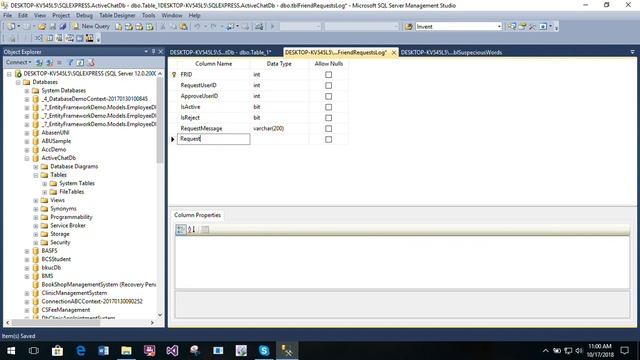
Task: Click the Refresh icon in Object Explorer toolbar
Action: (80, 62)
